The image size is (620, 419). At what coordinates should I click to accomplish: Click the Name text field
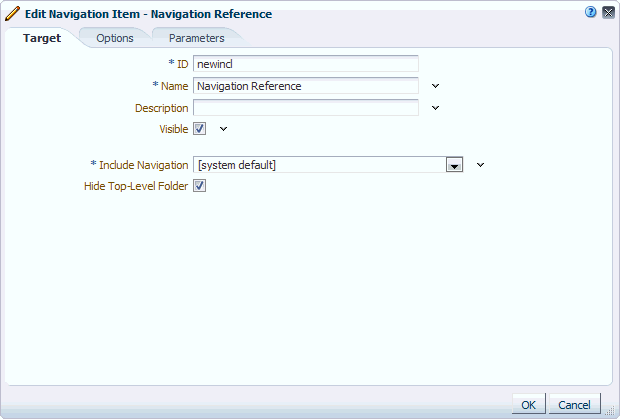tap(306, 86)
